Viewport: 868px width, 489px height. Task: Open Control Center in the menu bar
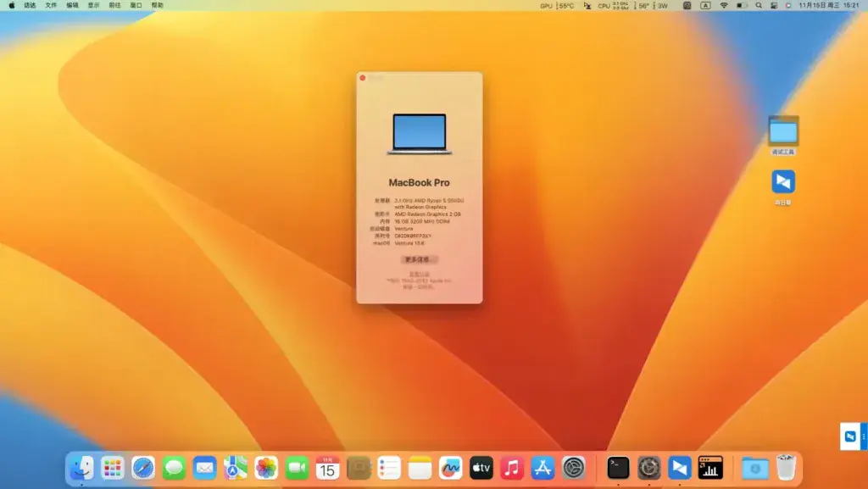tap(773, 6)
